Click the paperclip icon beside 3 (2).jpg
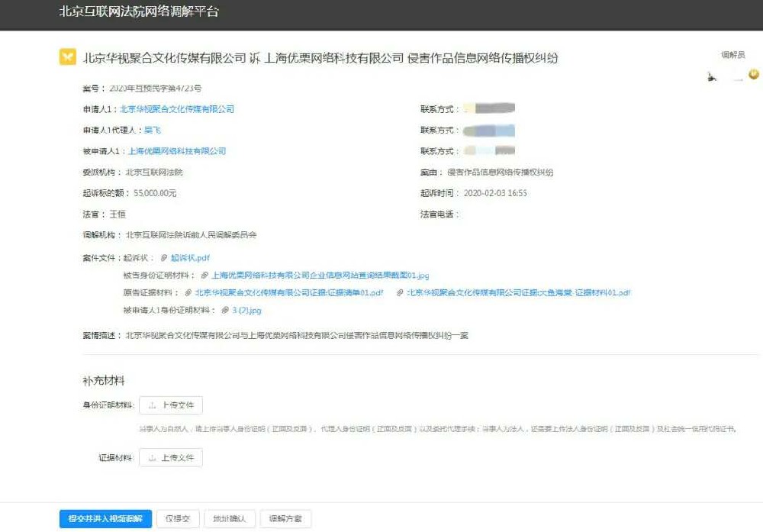The height and width of the screenshot is (532, 763). click(x=224, y=311)
